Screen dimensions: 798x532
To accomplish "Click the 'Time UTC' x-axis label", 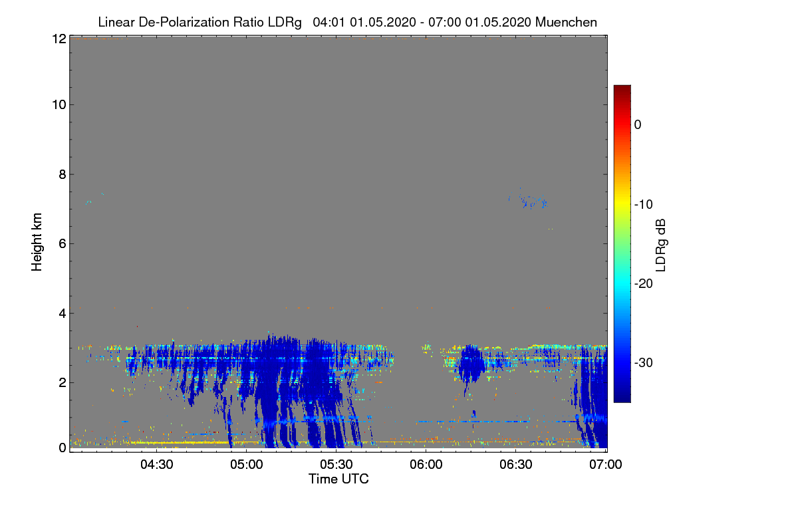I will click(338, 479).
